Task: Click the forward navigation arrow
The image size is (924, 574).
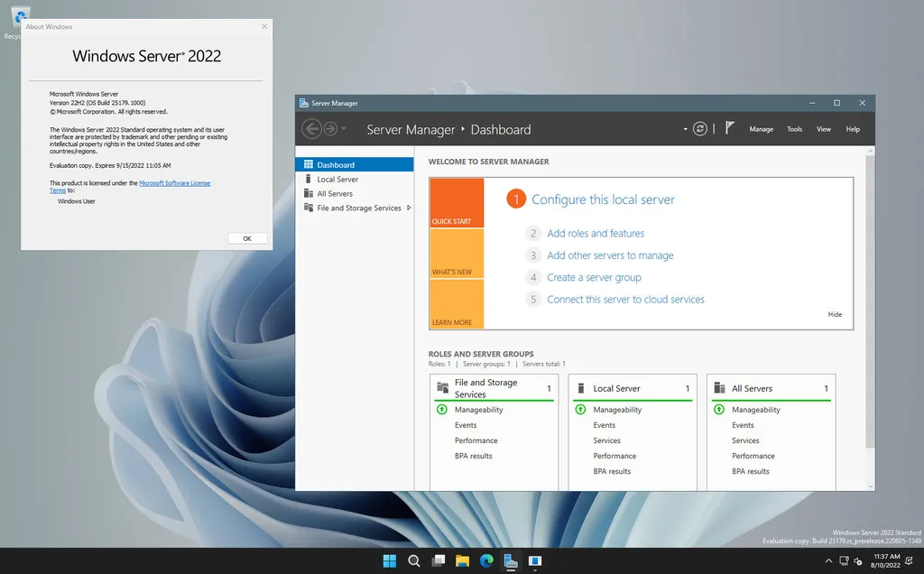Action: coord(330,129)
